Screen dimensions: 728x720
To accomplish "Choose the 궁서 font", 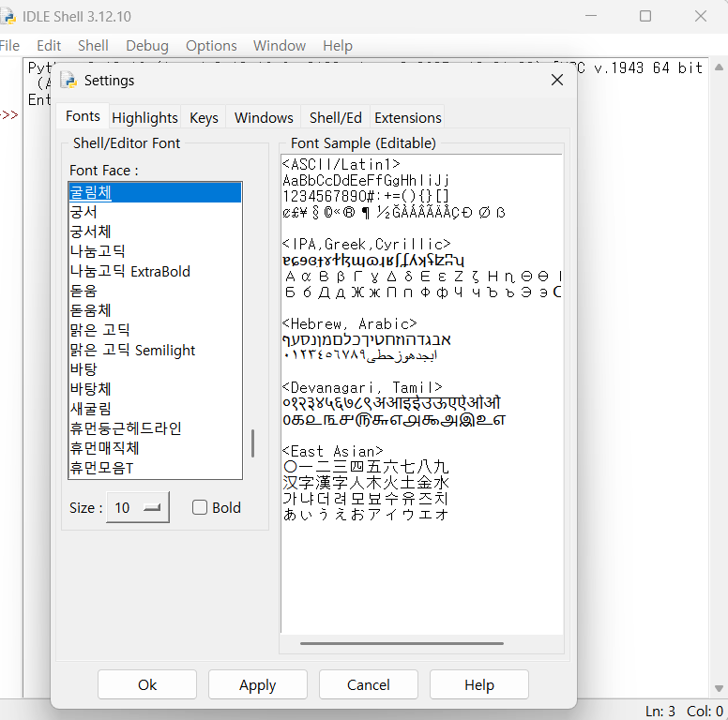I will 155,212.
